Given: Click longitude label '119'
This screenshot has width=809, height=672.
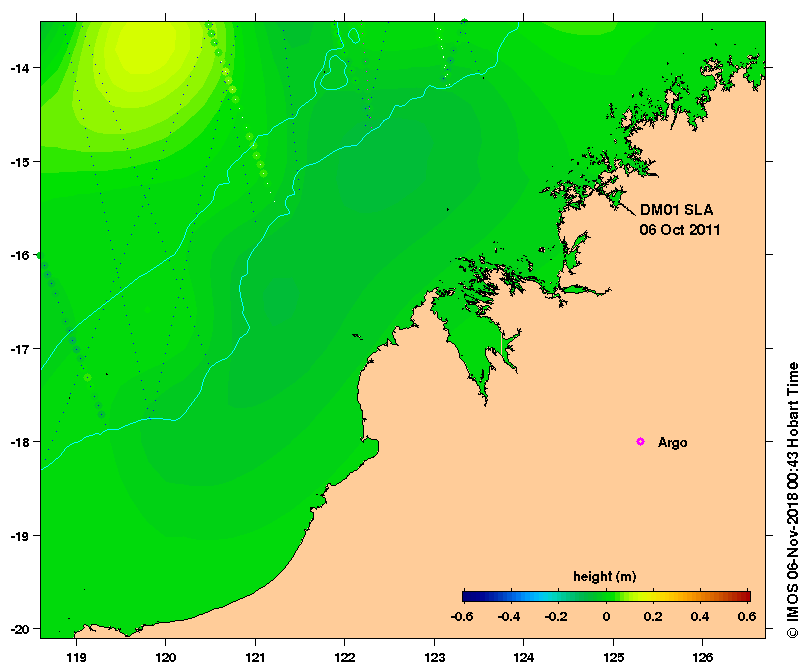Looking at the screenshot, I should click(x=76, y=658).
